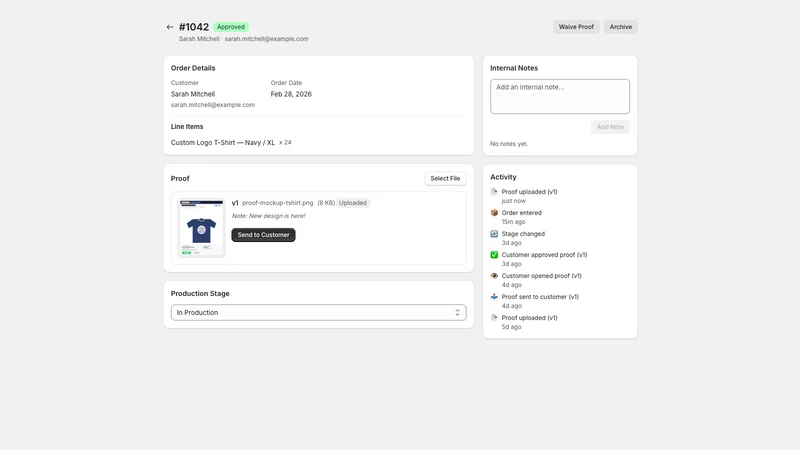Click Select File in the Proof panel
The image size is (800, 450).
coord(445,179)
